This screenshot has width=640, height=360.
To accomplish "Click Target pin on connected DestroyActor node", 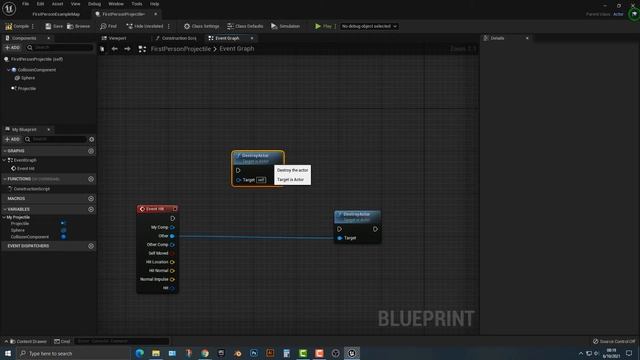I will 340,238.
